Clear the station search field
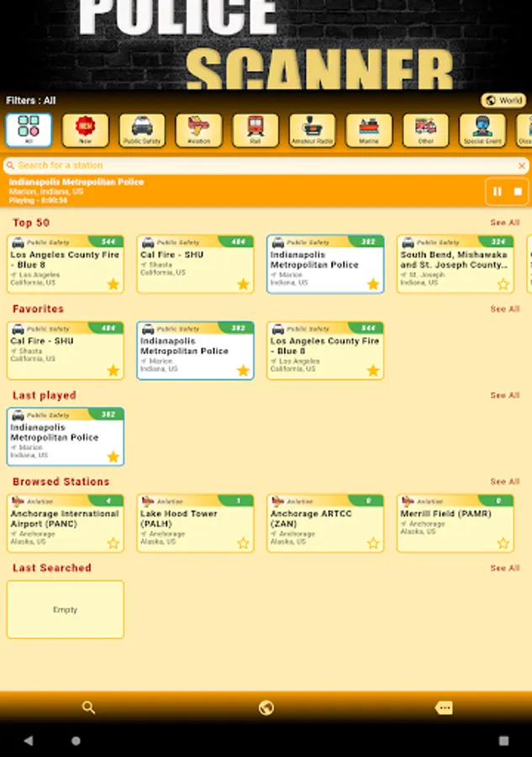This screenshot has height=757, width=532. point(521,166)
